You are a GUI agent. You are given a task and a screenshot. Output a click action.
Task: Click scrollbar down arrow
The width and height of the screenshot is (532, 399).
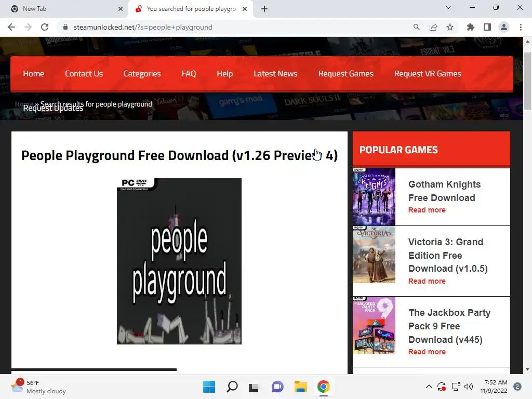[x=527, y=369]
